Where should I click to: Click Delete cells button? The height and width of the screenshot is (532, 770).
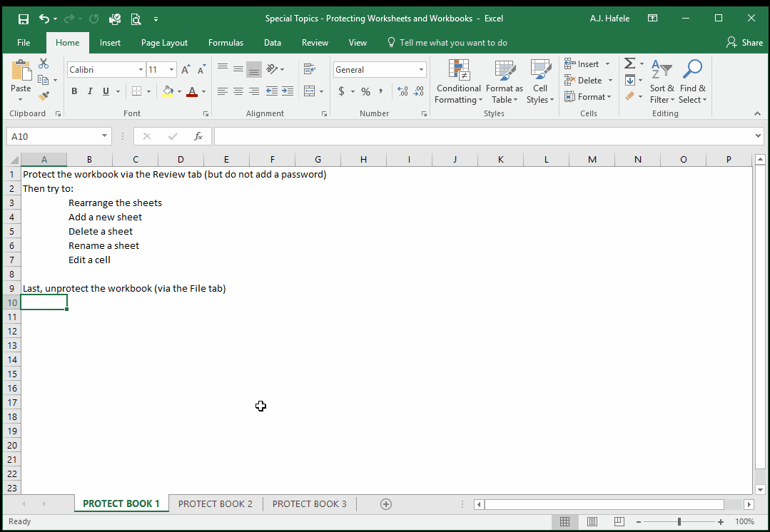click(589, 80)
